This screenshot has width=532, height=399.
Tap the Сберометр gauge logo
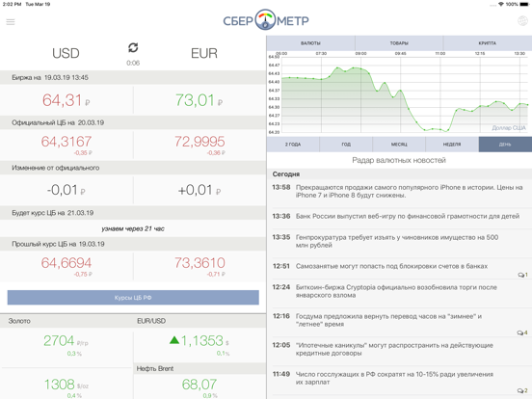[265, 19]
